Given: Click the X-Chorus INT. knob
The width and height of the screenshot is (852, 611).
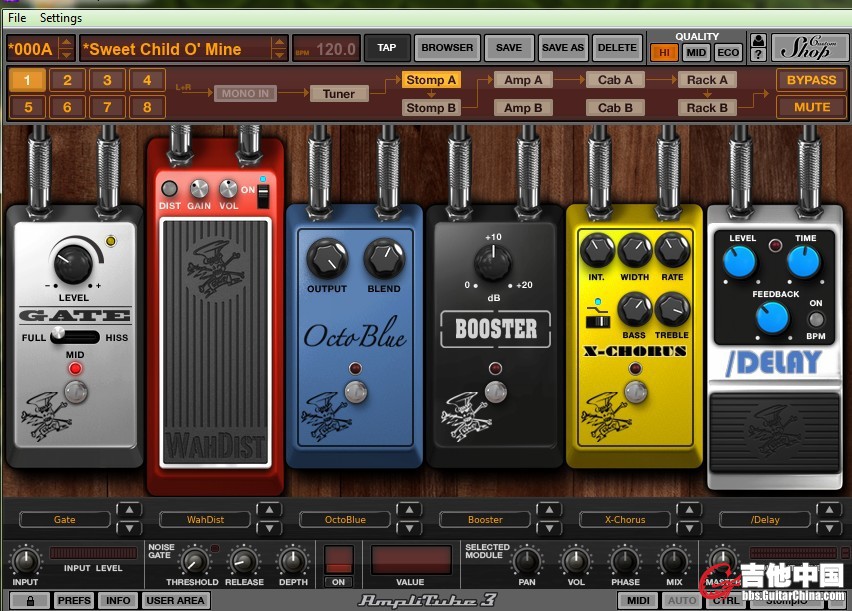Looking at the screenshot, I should (597, 250).
